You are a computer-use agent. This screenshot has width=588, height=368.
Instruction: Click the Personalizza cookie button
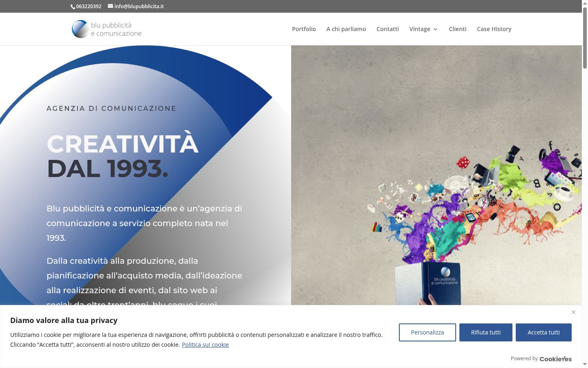tap(428, 332)
